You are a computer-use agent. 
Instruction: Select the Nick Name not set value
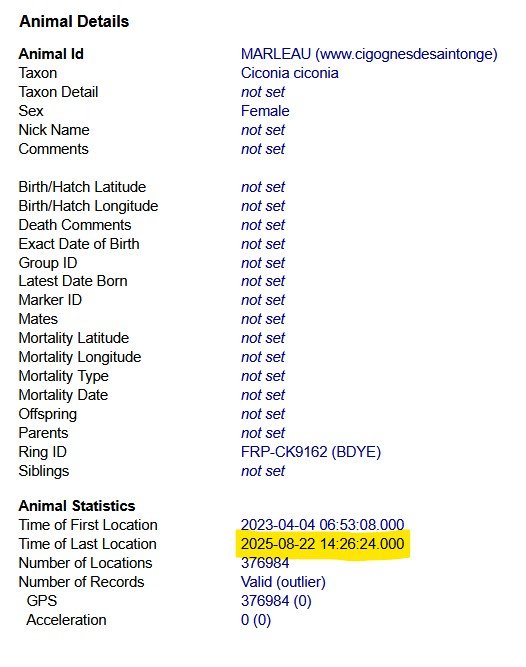coord(263,130)
